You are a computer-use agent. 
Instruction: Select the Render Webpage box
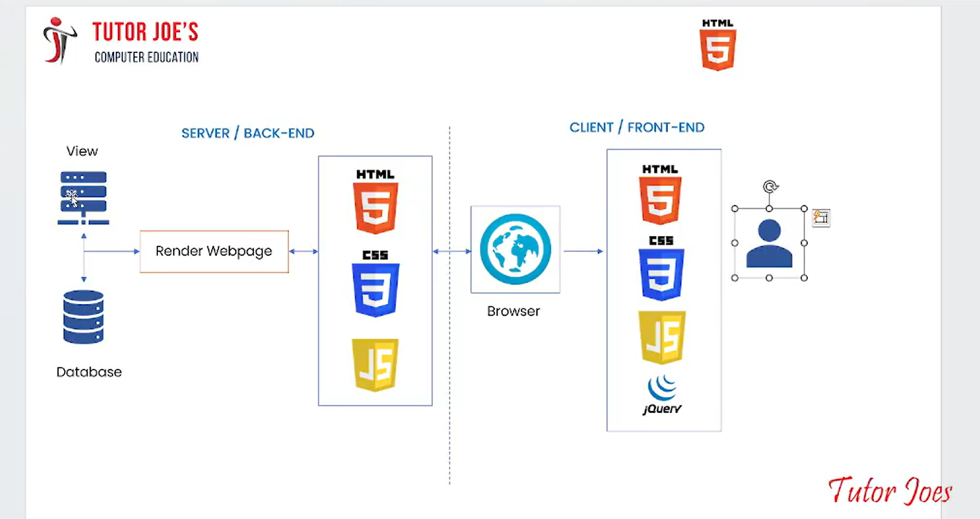point(214,251)
